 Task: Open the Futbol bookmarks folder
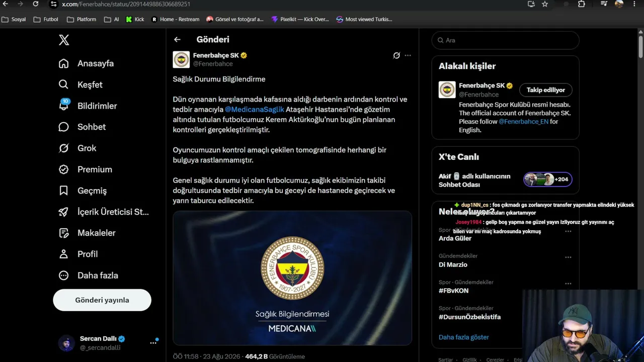coord(46,19)
